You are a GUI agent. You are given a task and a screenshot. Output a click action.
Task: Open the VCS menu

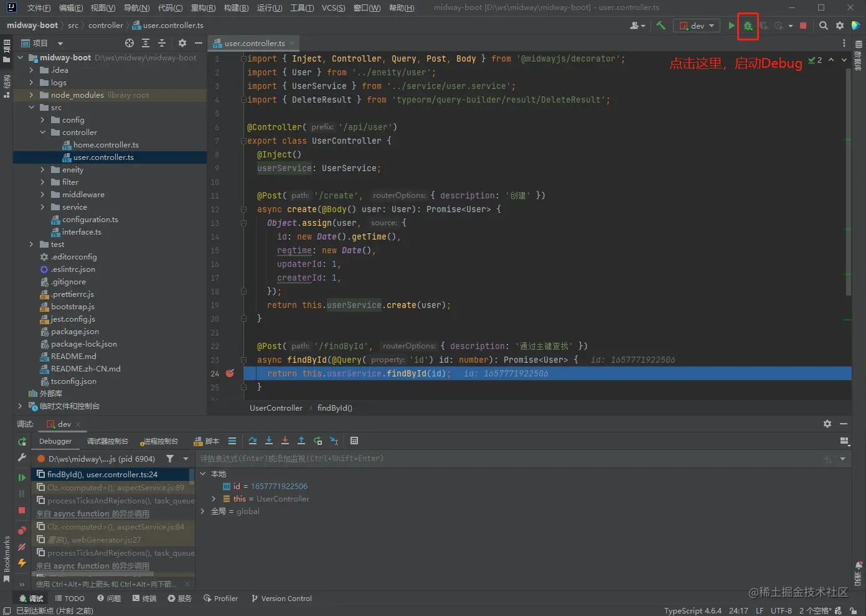pos(333,8)
